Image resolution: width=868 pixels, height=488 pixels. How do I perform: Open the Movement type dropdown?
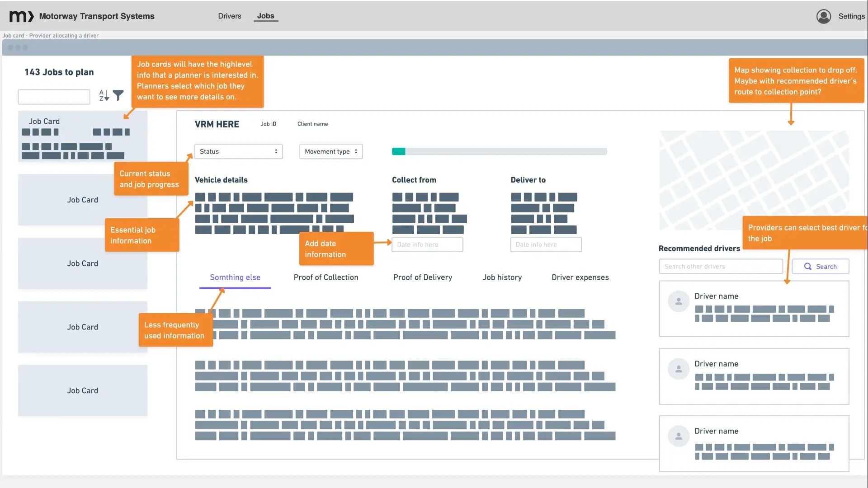(331, 151)
